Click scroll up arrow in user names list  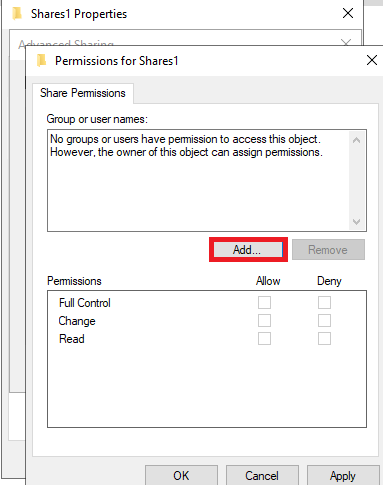click(356, 140)
